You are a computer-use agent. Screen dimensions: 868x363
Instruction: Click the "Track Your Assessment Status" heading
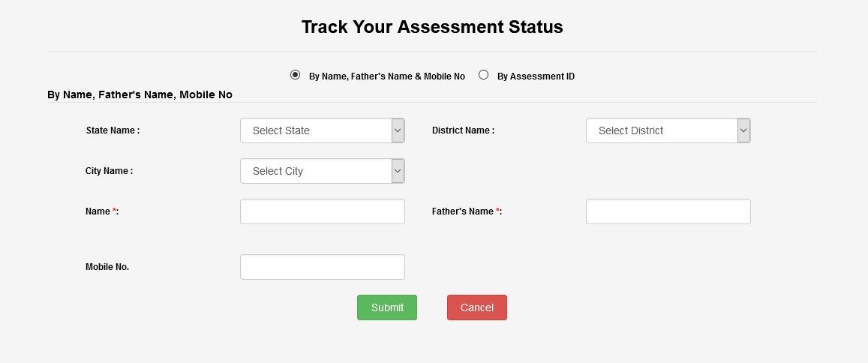tap(432, 28)
